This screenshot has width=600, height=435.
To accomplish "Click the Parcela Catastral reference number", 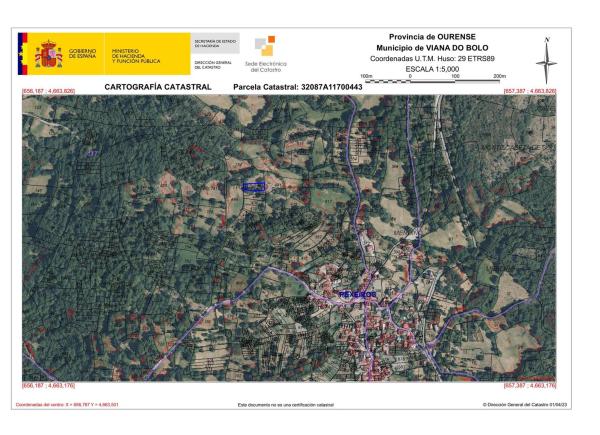I will 297,88.
